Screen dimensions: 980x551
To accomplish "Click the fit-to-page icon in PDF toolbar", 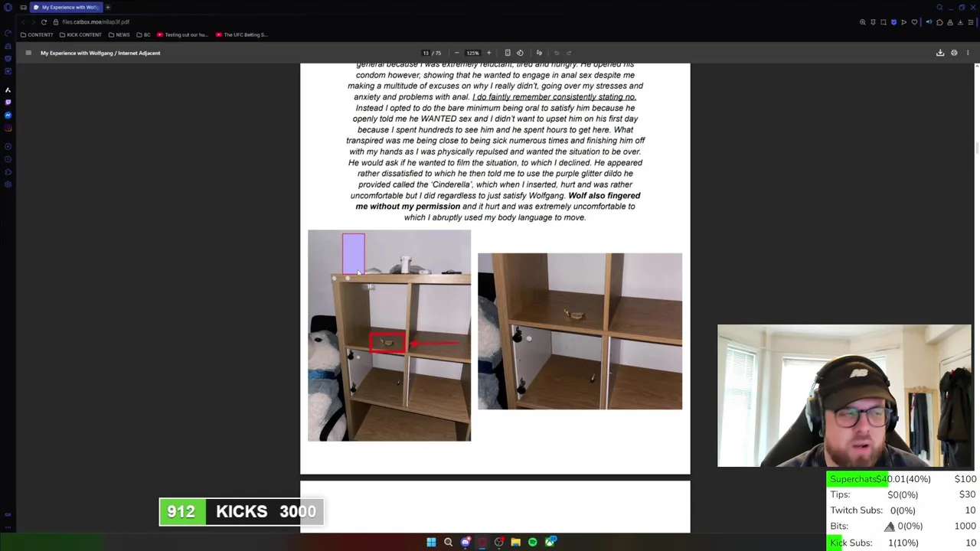I will pyautogui.click(x=507, y=53).
